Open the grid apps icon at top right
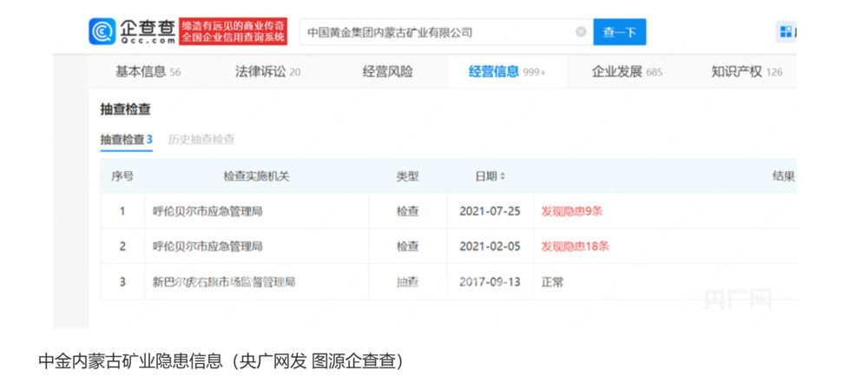868x377 pixels. 786,31
